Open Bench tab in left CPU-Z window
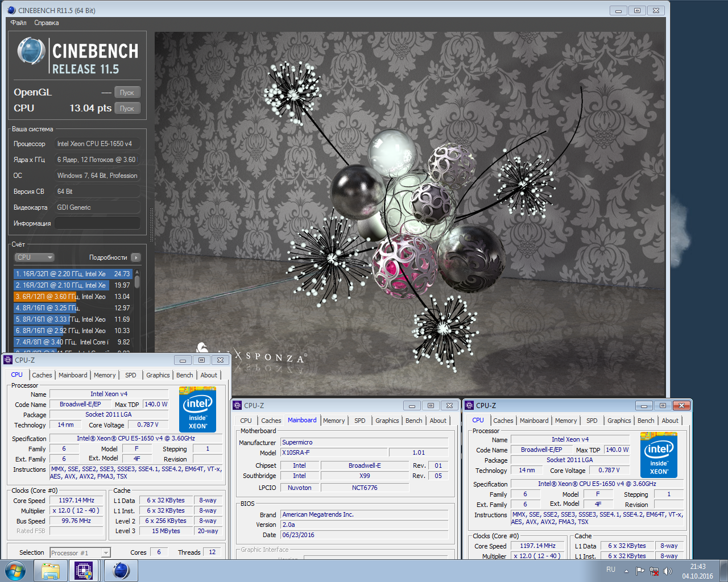Viewport: 728px width, 582px height. pyautogui.click(x=185, y=375)
